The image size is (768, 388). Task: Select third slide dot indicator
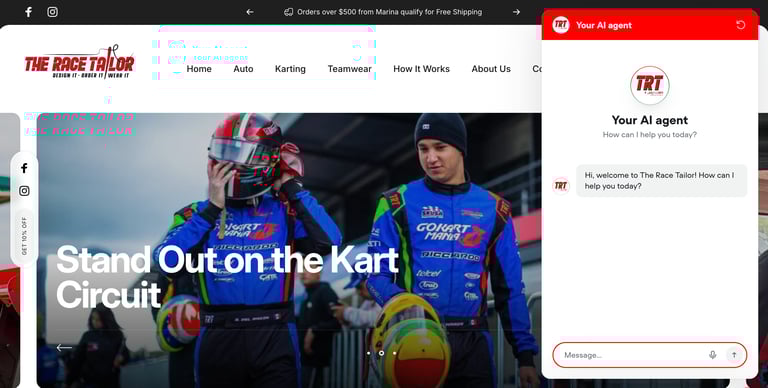[x=394, y=353]
